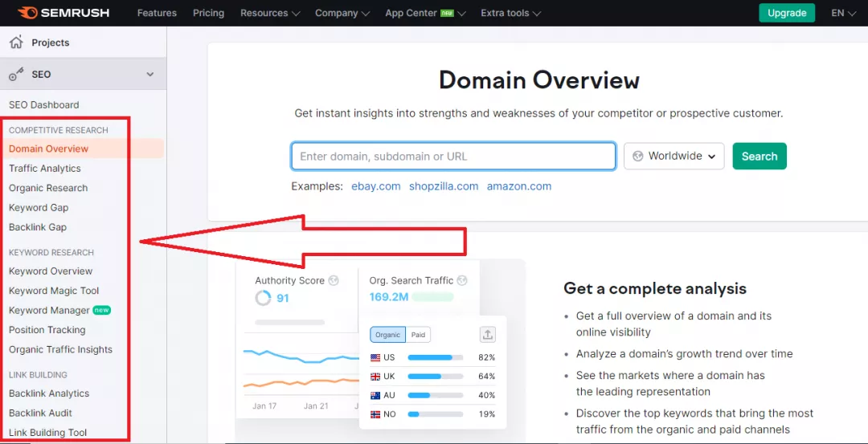Open the App Center menu
The image size is (868, 444).
(x=425, y=13)
